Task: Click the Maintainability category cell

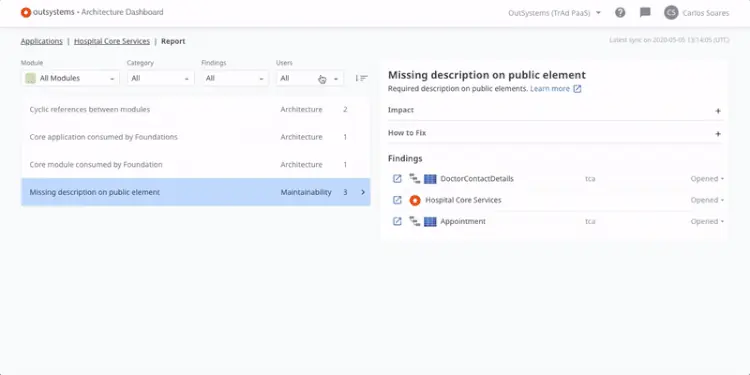Action: pyautogui.click(x=306, y=192)
